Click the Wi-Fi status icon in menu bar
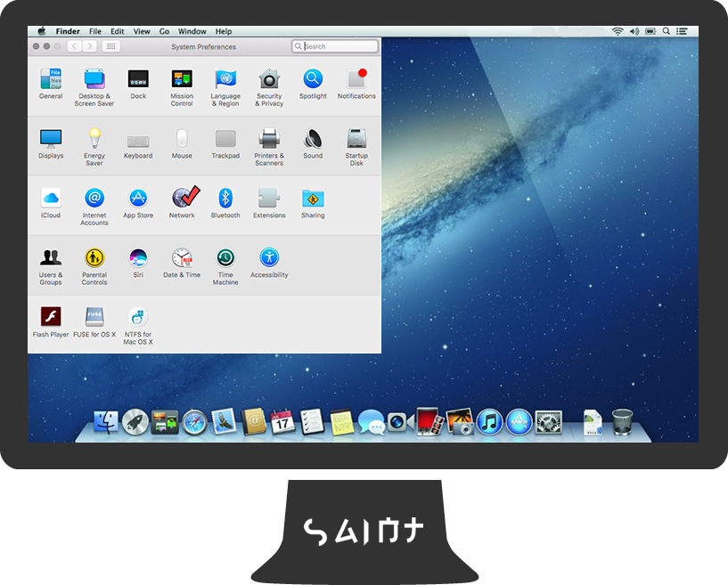Image resolution: width=728 pixels, height=585 pixels. pos(618,31)
